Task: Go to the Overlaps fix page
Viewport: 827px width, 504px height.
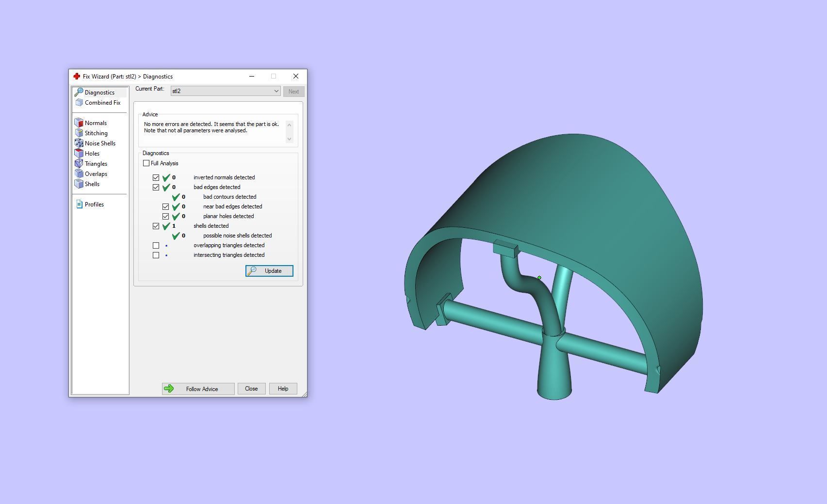Action: 96,174
